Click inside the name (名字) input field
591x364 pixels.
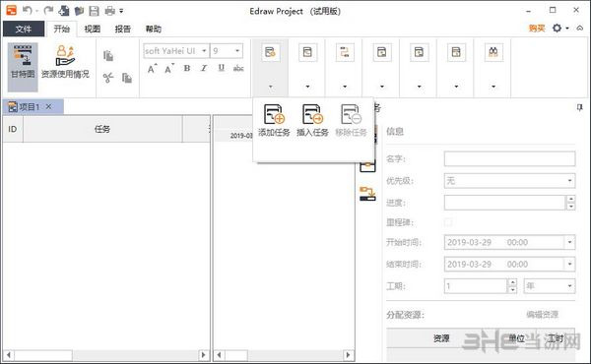click(x=509, y=158)
